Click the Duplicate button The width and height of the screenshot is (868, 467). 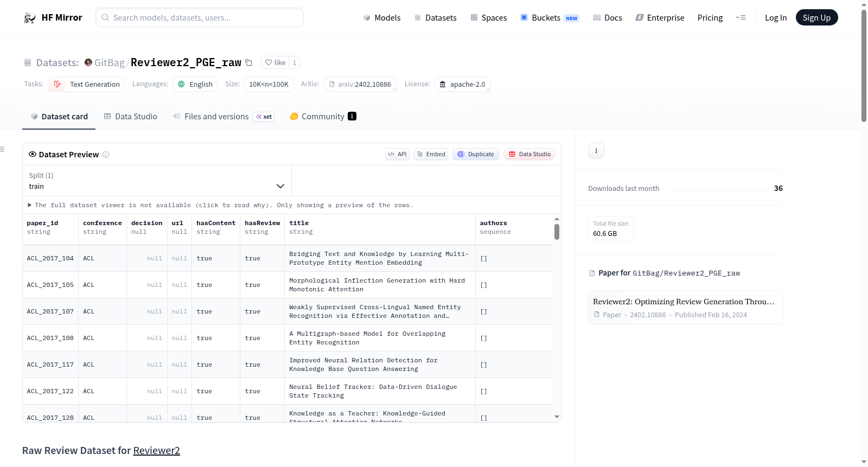click(476, 154)
